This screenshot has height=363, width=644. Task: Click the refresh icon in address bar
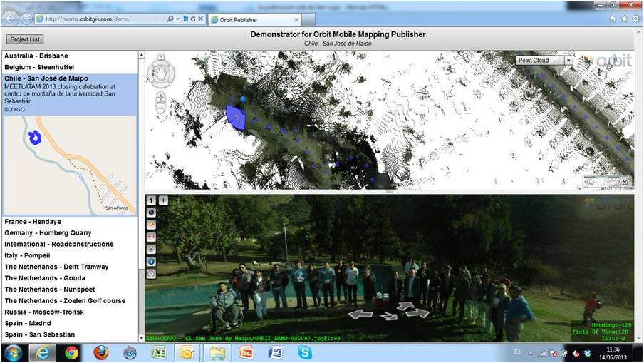193,19
